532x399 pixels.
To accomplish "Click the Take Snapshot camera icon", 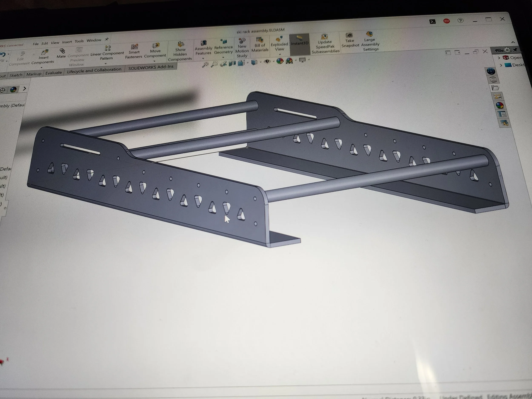I will (349, 36).
